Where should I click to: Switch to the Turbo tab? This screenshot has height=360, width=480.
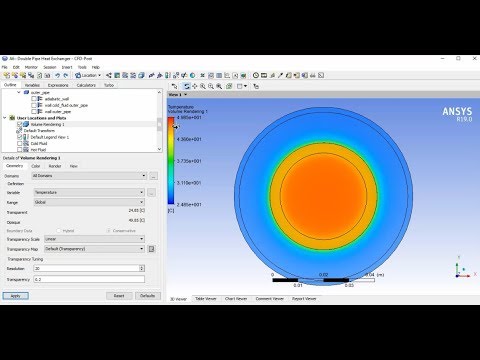[109, 85]
